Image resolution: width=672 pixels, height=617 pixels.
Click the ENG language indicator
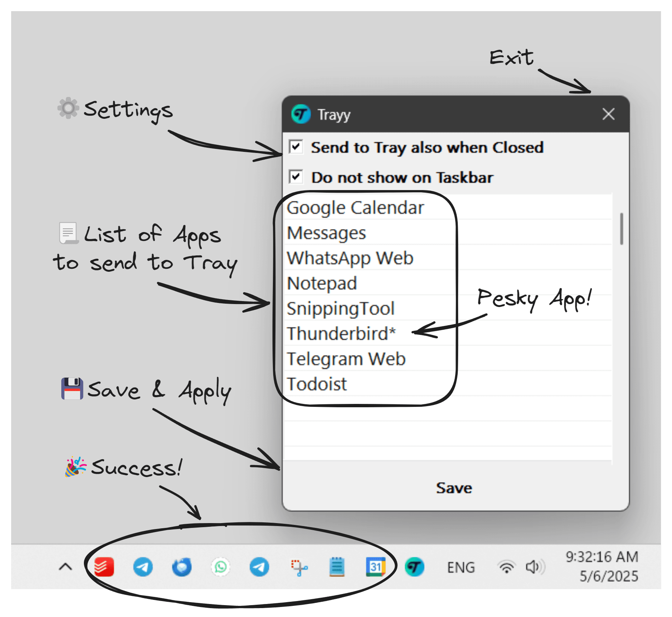pos(461,567)
